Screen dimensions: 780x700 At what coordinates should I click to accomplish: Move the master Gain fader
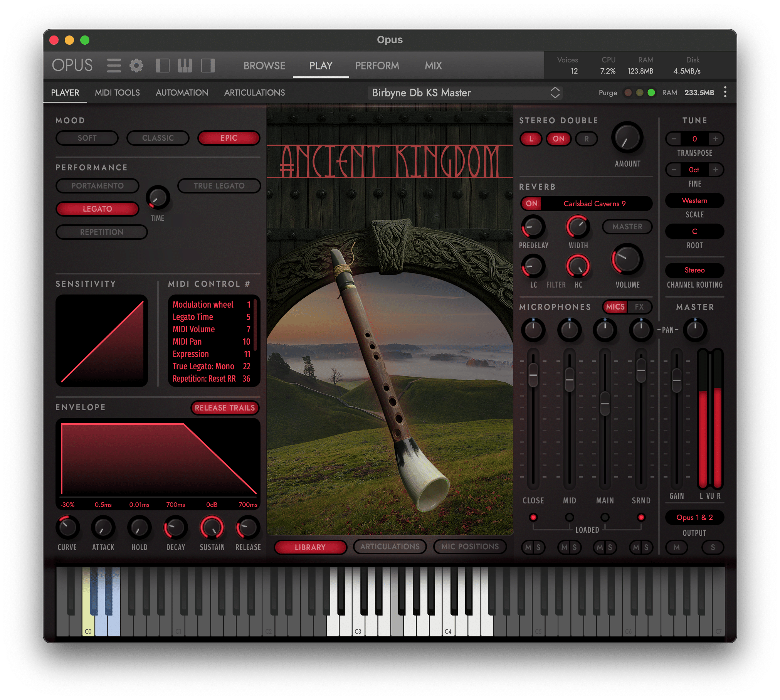click(676, 380)
